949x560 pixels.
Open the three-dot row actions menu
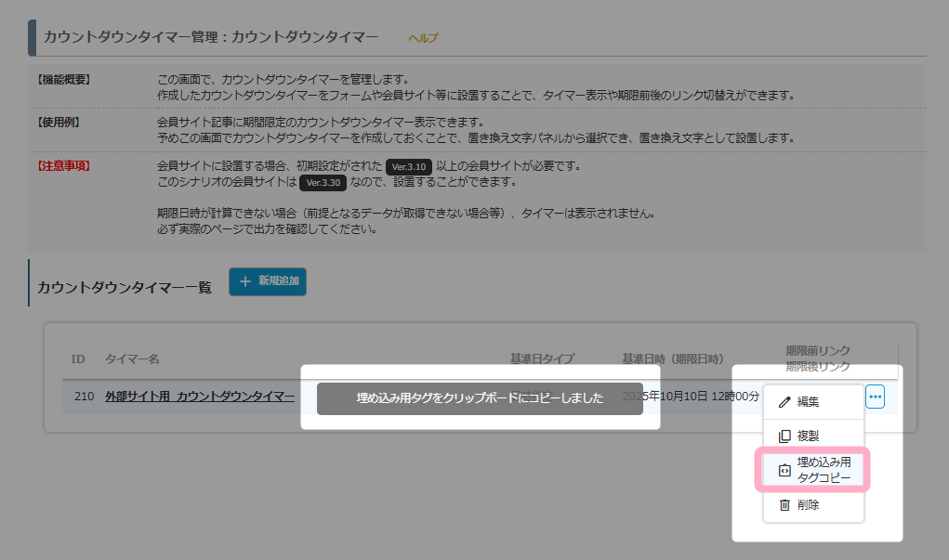click(x=875, y=397)
